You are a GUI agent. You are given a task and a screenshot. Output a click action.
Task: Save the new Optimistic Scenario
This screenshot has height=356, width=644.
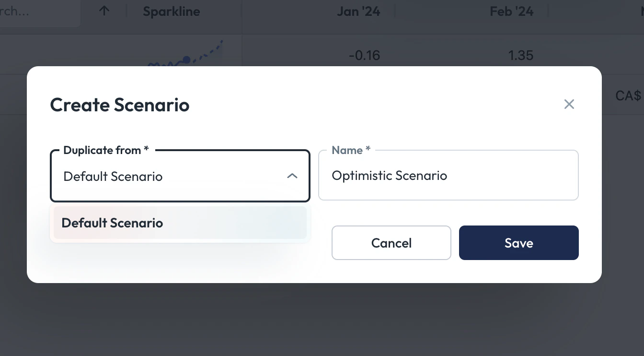[x=519, y=243]
